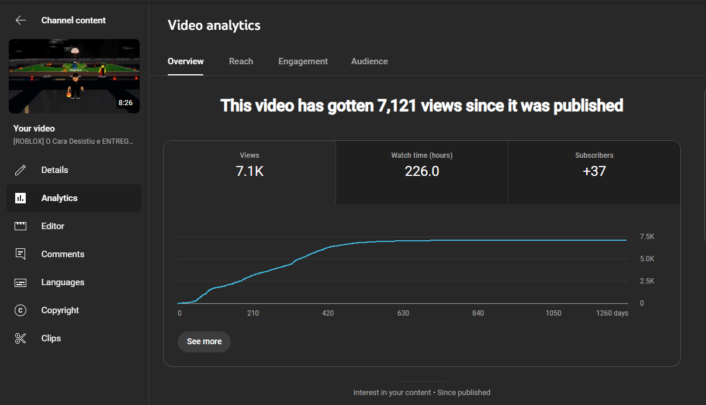Click the chart line near 420 days
The width and height of the screenshot is (706, 405).
329,246
